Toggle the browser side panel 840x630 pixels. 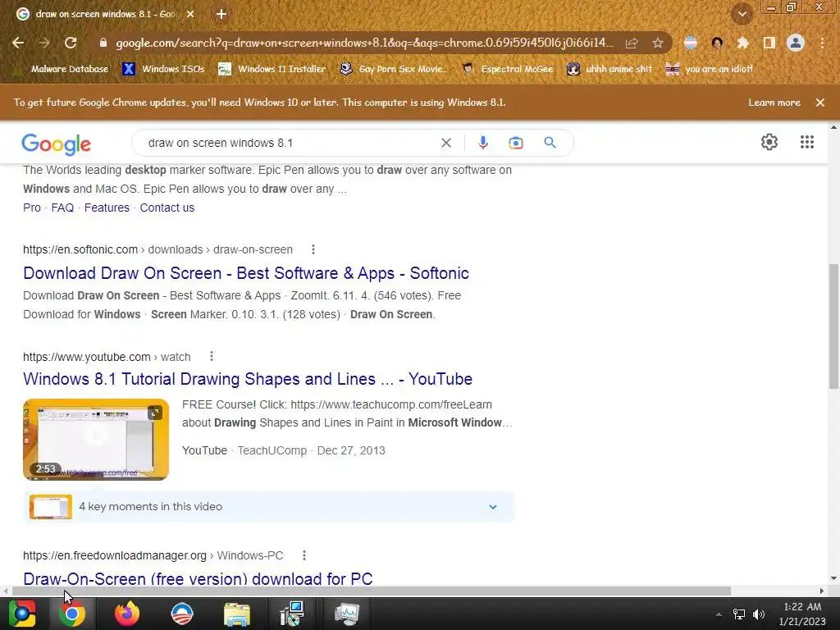[769, 43]
